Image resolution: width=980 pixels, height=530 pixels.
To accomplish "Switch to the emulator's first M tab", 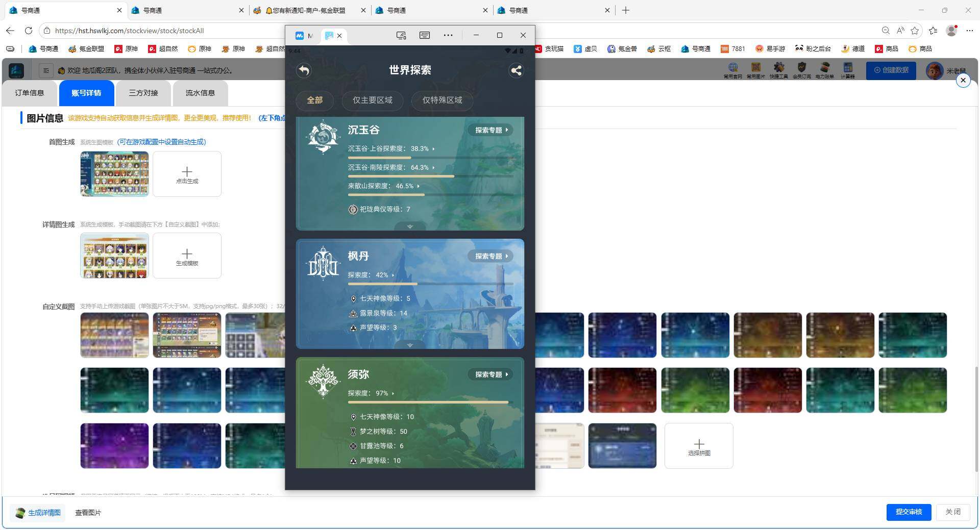I will 304,36.
